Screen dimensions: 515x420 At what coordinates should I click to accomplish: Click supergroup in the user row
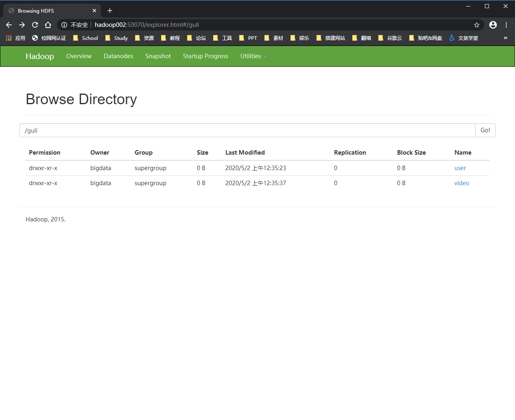151,168
